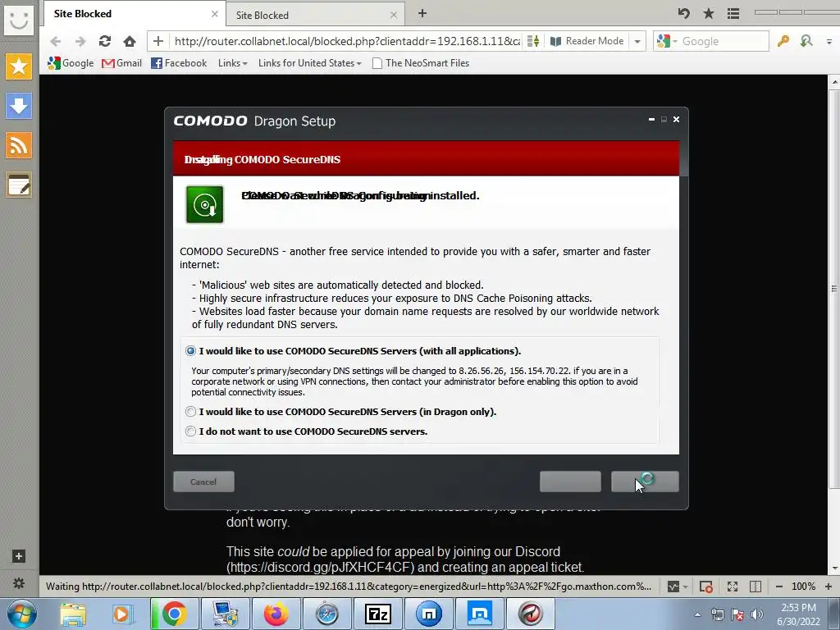Reload the page with refresh icon

click(105, 41)
